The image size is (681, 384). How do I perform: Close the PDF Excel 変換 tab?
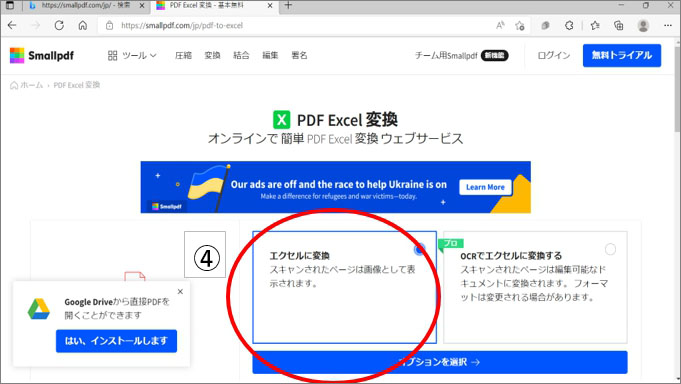point(270,6)
